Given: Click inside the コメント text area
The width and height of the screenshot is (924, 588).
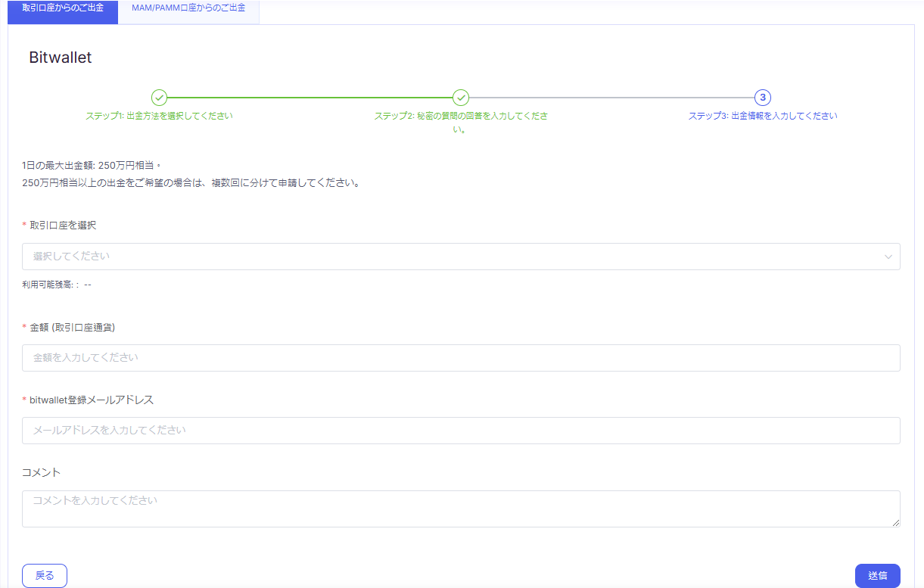Looking at the screenshot, I should pyautogui.click(x=461, y=509).
